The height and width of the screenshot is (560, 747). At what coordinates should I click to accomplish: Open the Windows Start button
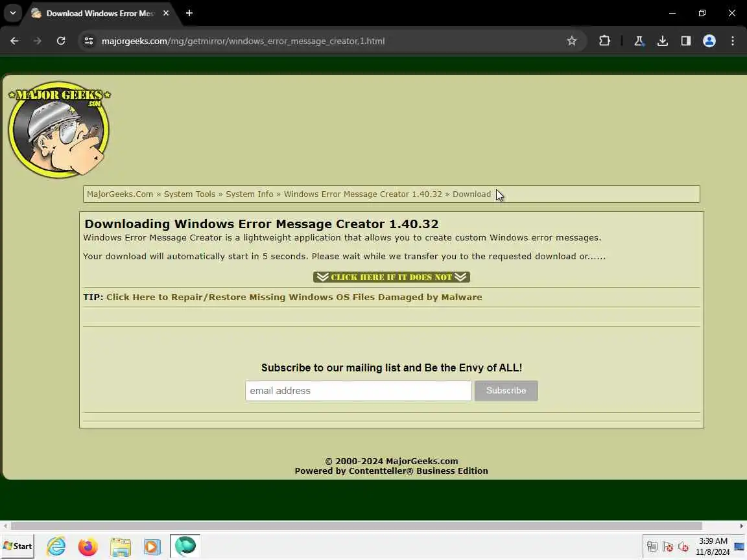pos(18,546)
